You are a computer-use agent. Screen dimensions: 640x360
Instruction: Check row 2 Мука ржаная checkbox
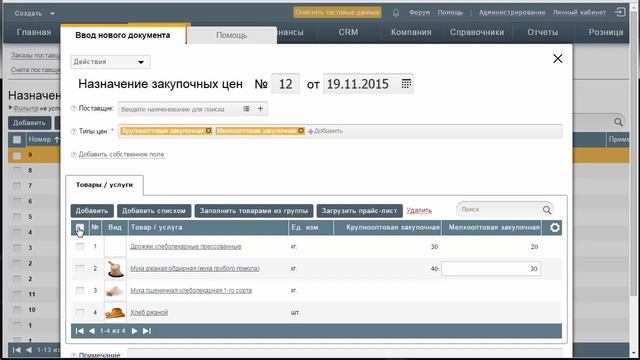point(80,268)
